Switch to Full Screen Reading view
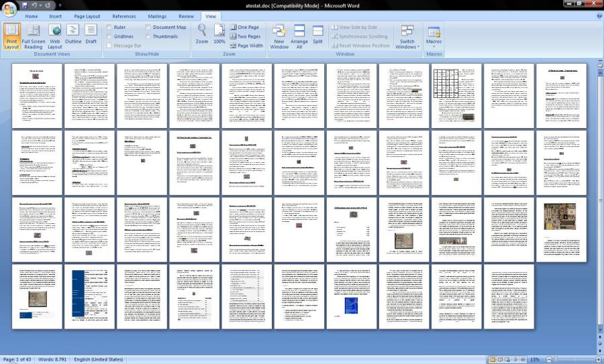This screenshot has width=604, height=364. point(34,36)
